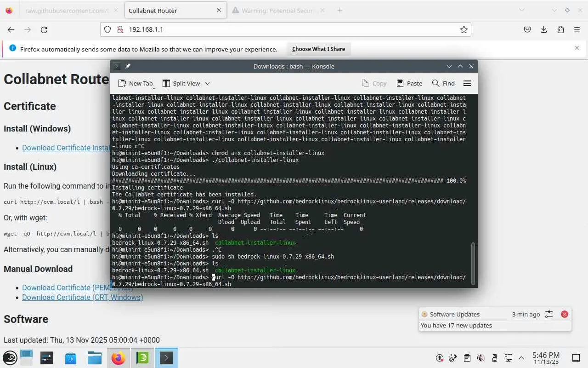Expand the New Tab profile dropdown arrow

[x=154, y=87]
